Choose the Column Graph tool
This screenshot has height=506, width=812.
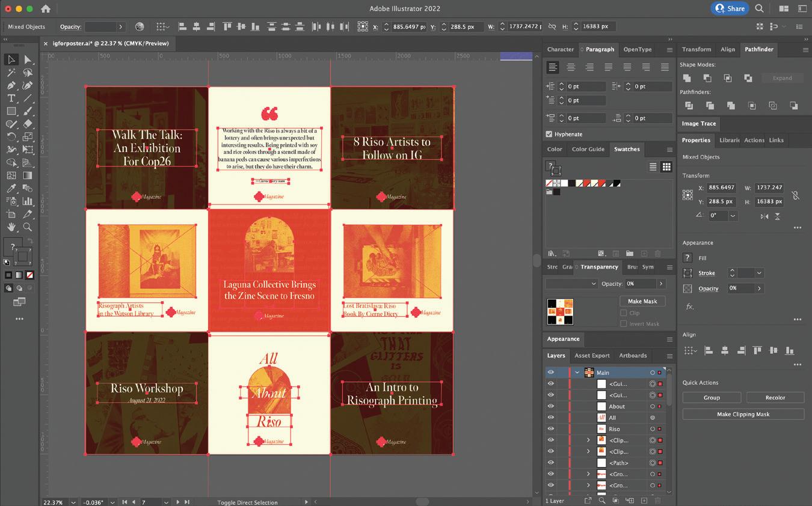pos(28,202)
